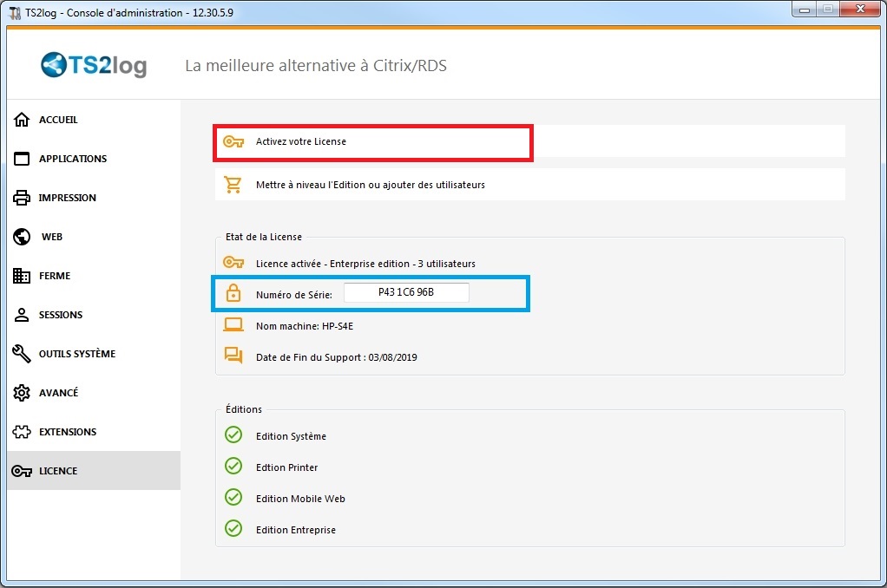This screenshot has height=588, width=887.
Task: Click the green check beside Edition Mobile Web
Action: 233,497
